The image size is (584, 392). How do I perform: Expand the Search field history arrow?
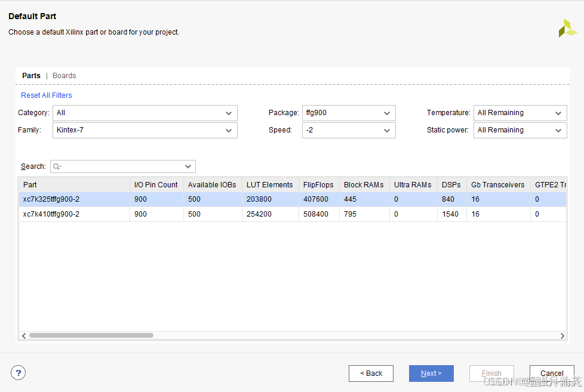(x=188, y=166)
